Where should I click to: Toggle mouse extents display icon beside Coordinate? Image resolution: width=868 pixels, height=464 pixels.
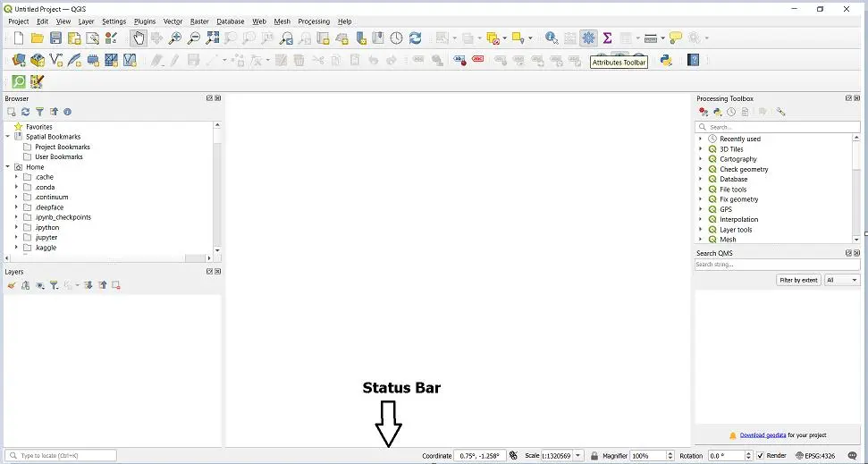[x=513, y=456]
